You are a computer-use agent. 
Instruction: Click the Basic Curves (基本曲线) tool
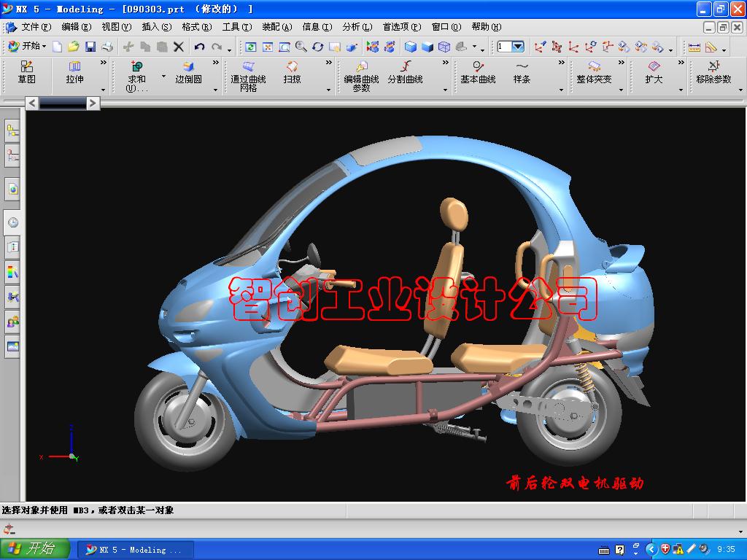click(478, 71)
